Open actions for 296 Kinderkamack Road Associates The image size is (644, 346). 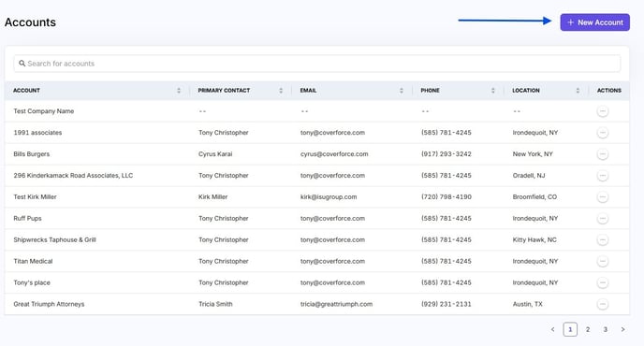click(603, 175)
